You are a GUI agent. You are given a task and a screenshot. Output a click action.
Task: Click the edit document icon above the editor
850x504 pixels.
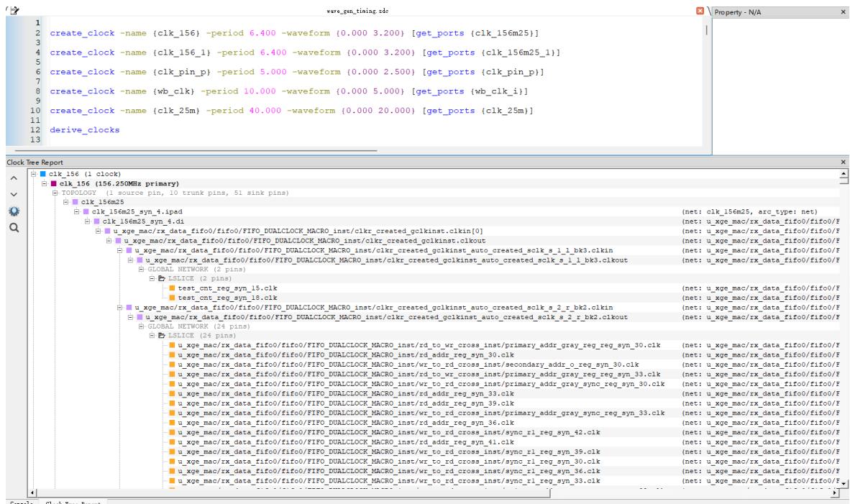[x=14, y=10]
